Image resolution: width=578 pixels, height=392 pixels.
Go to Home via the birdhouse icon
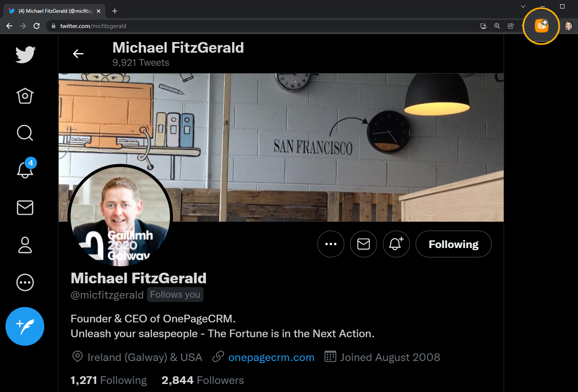coord(25,96)
